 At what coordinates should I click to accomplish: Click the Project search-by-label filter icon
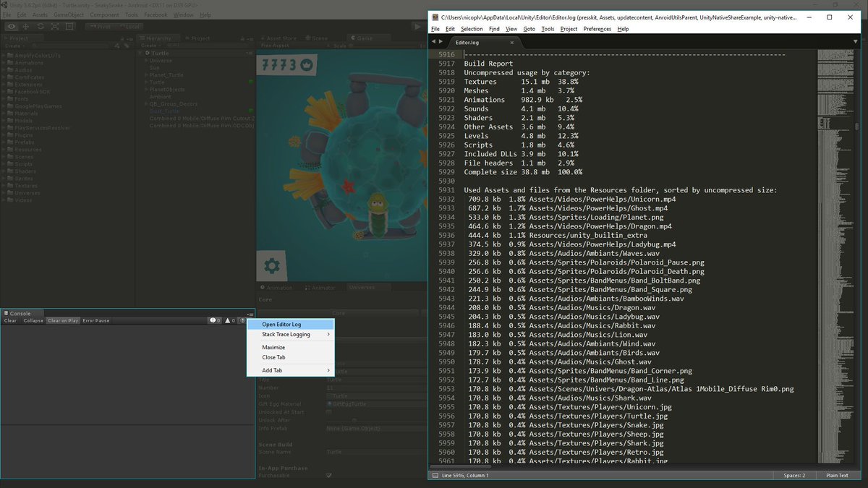tap(127, 46)
